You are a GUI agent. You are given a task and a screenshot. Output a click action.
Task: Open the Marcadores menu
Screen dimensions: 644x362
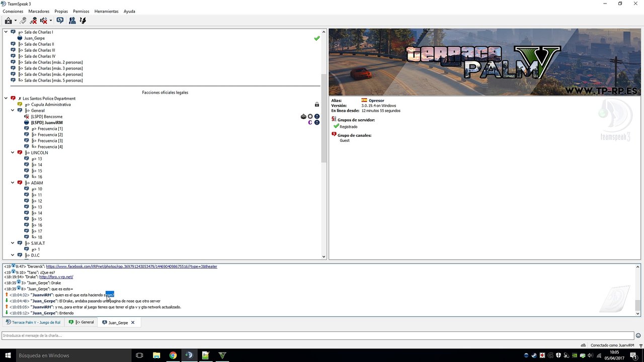click(x=39, y=11)
